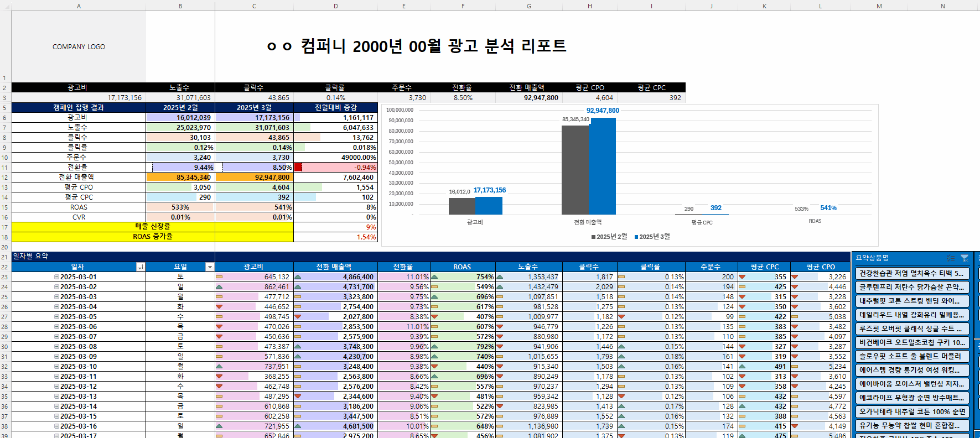Select the 31,071,603 impressions cell in row 3
Viewport: 980px width, 438px height.
coord(180,98)
